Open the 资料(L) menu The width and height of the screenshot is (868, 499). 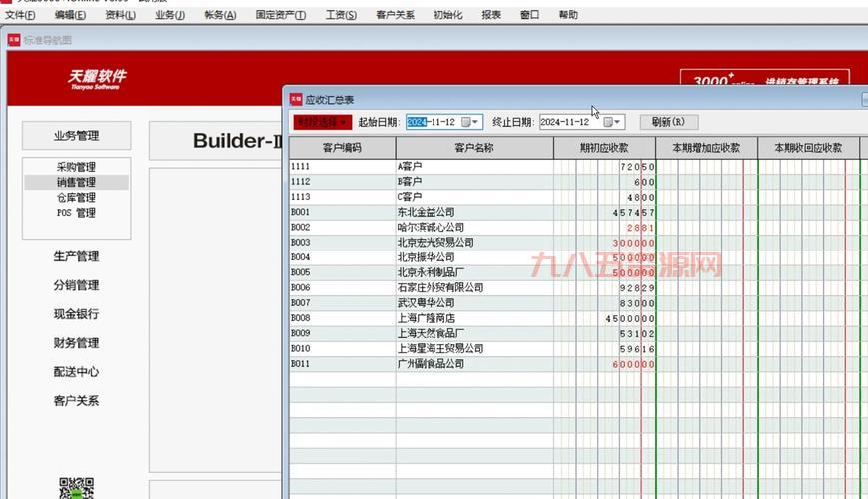(x=120, y=15)
